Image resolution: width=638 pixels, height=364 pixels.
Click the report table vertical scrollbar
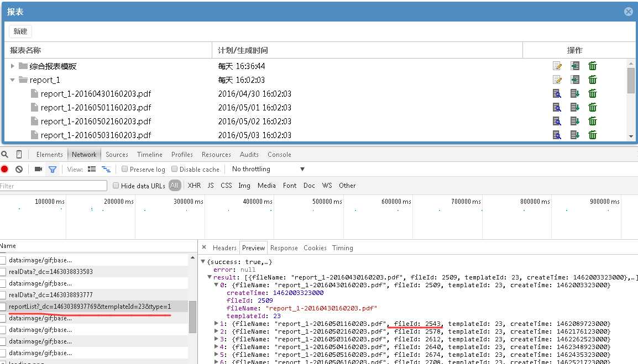pyautogui.click(x=631, y=80)
